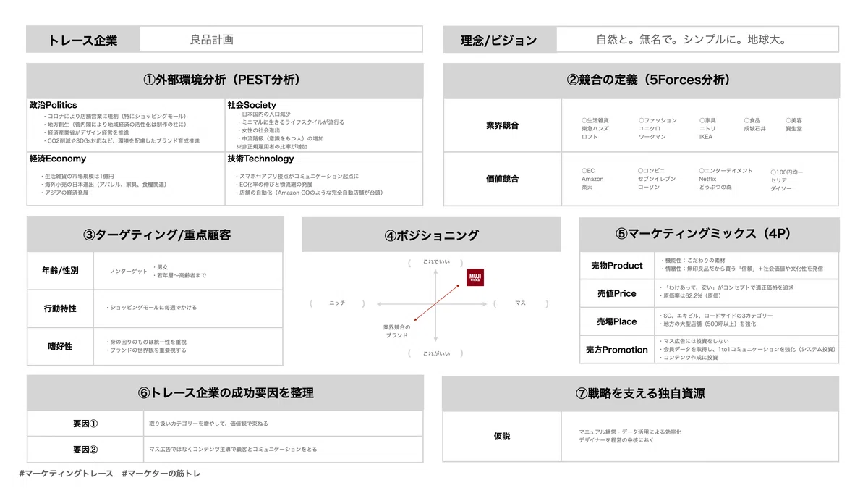Click competitor name ユニクロ
The image size is (868, 488).
click(x=649, y=128)
